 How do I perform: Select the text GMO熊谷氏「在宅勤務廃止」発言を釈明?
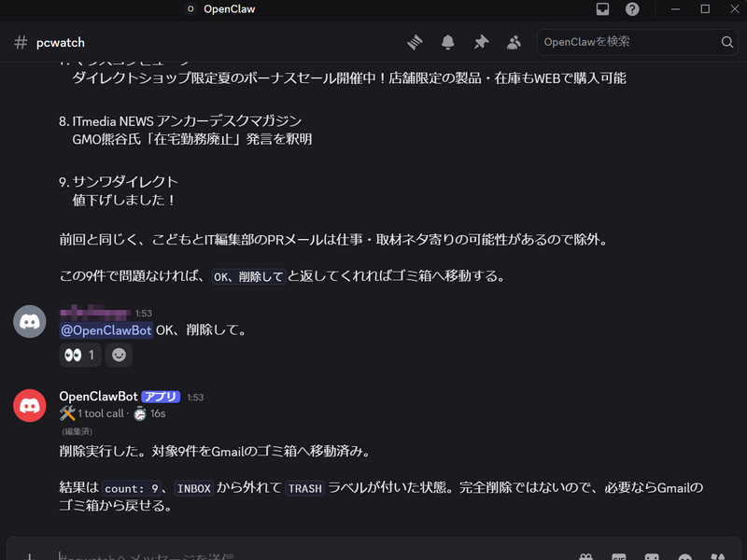pos(192,139)
